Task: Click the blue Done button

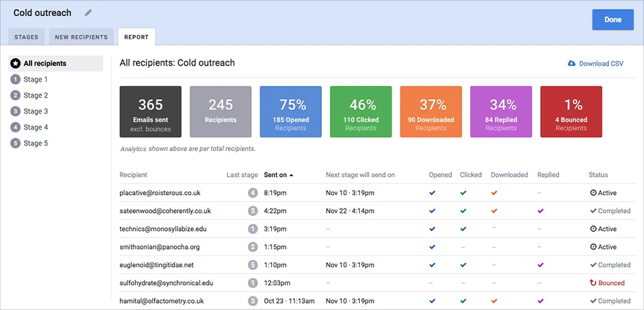Action: [x=613, y=20]
